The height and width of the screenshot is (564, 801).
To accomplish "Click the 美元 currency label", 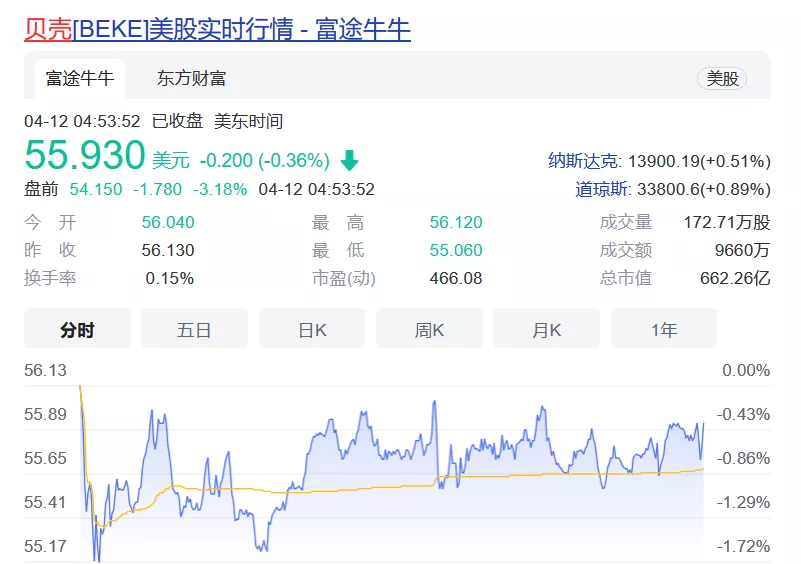I will point(171,160).
